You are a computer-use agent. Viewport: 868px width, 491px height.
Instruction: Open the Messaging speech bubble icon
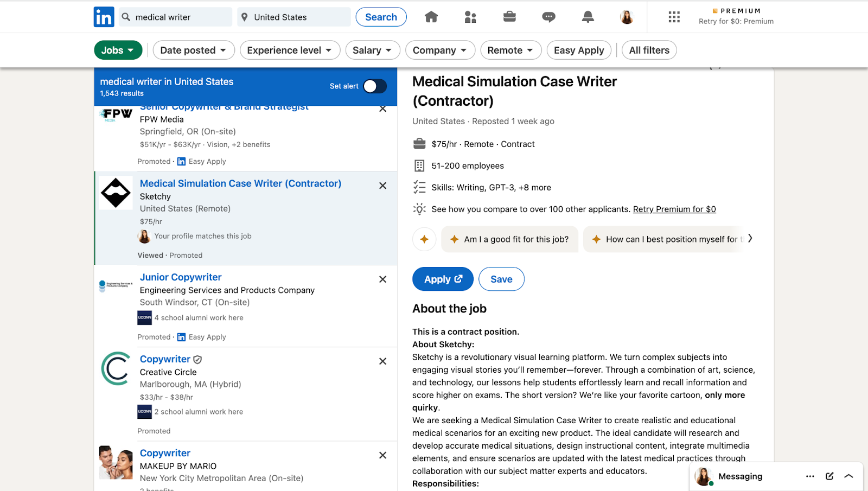(548, 17)
